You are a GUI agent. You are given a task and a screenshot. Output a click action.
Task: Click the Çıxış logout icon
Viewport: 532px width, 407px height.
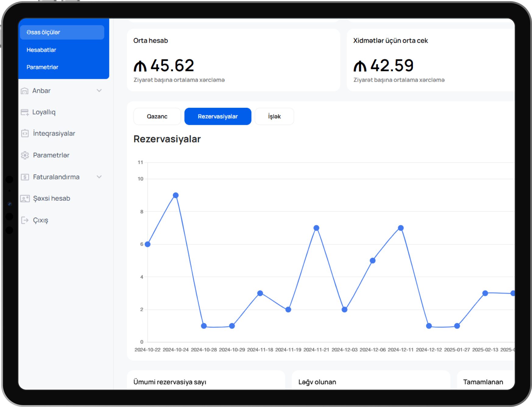[x=25, y=220]
